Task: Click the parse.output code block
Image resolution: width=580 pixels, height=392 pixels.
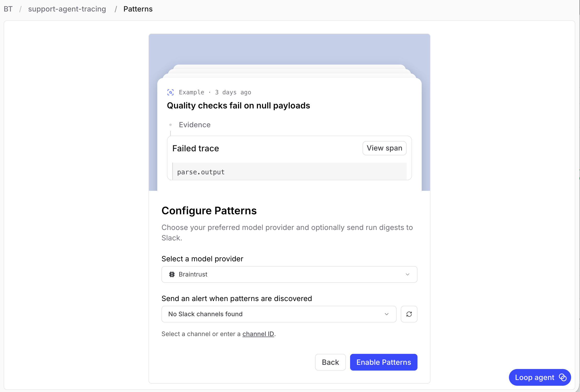Action: [289, 171]
